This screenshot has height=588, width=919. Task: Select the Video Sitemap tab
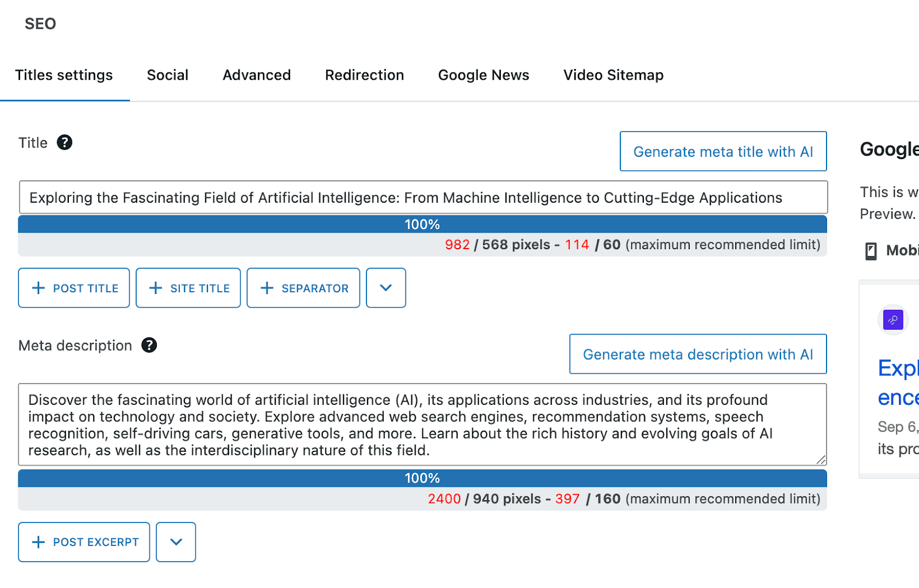pos(612,75)
